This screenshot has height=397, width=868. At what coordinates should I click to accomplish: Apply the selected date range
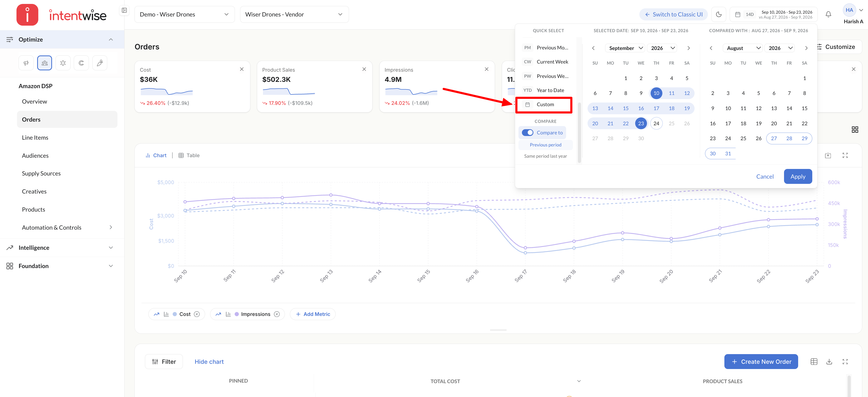pyautogui.click(x=798, y=177)
